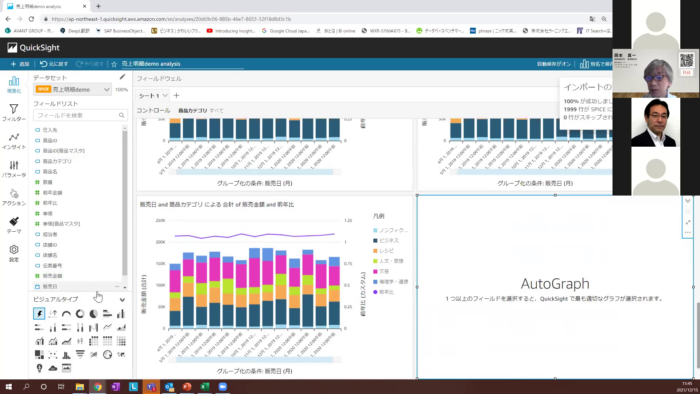Open the 売上明細demo dataset dropdown

pos(72,90)
